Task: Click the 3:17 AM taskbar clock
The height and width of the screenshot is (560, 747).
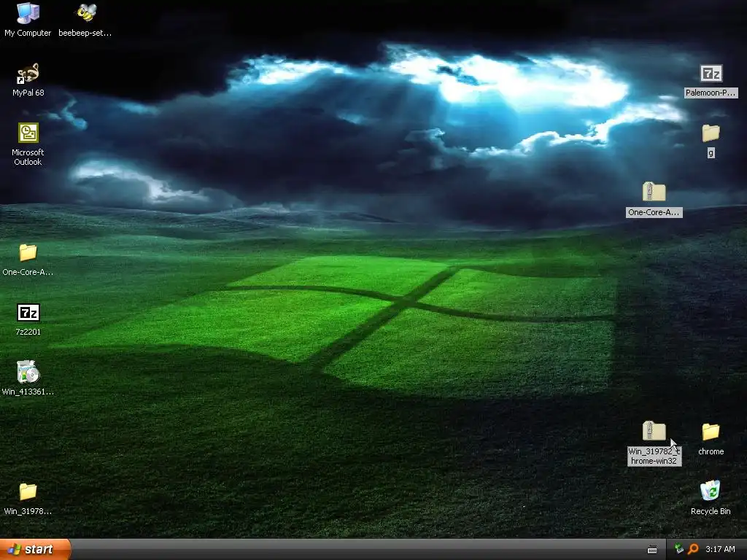Action: point(720,549)
